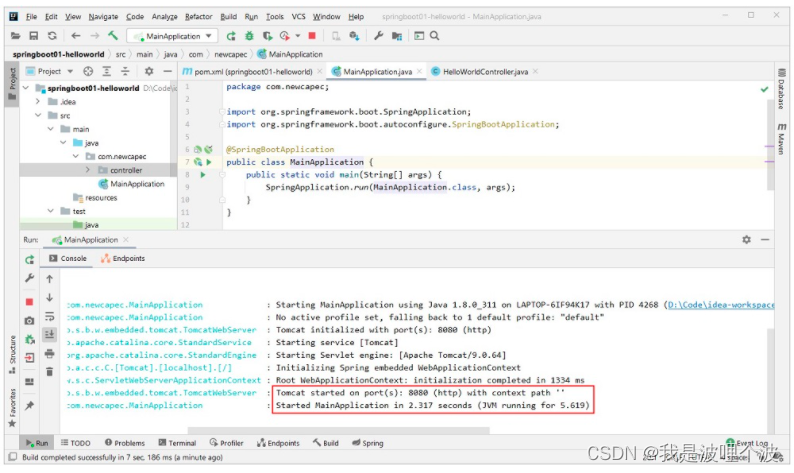The height and width of the screenshot is (473, 794).
Task: Click the newcapec breadcrumb
Action: pos(230,54)
